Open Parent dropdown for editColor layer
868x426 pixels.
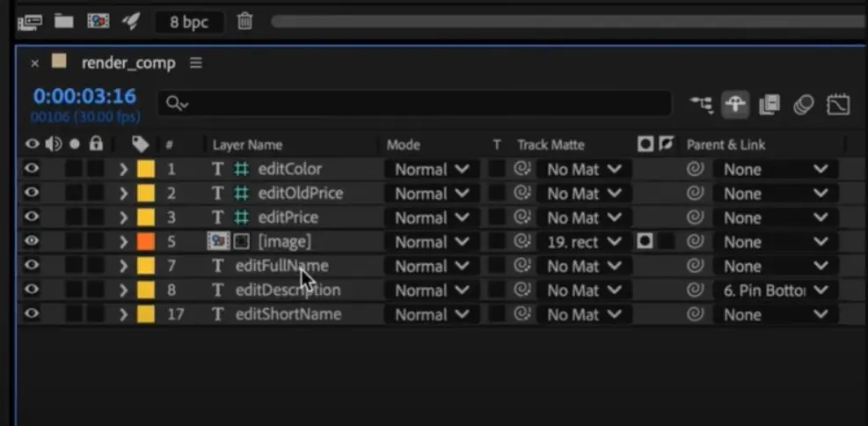pyautogui.click(x=777, y=169)
